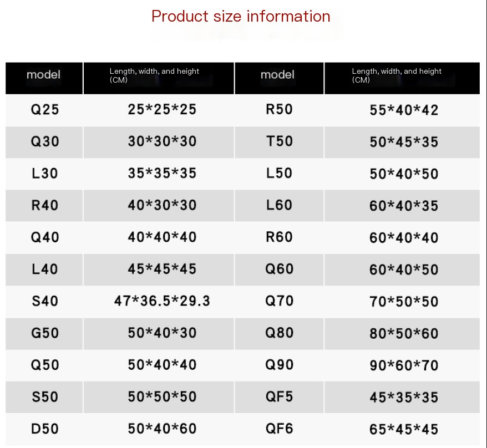The image size is (487, 448).
Task: Select the 40*30*30 size cell
Action: tap(162, 205)
